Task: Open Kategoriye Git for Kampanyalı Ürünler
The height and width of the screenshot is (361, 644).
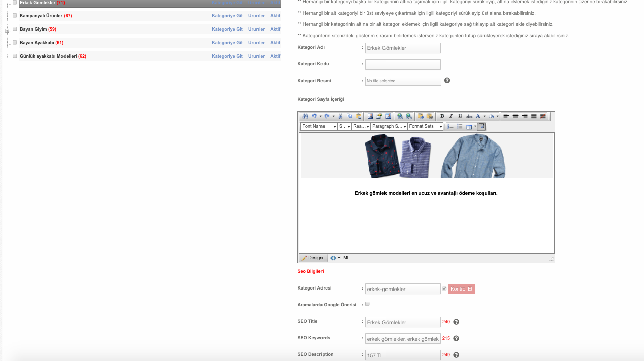Action: tap(227, 16)
